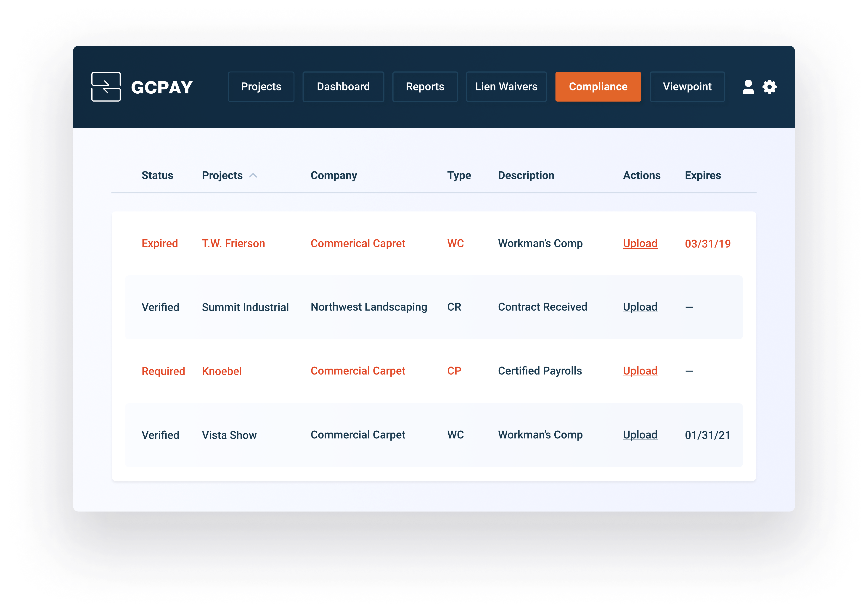Open the user profile icon
The width and height of the screenshot is (868, 612).
[748, 87]
